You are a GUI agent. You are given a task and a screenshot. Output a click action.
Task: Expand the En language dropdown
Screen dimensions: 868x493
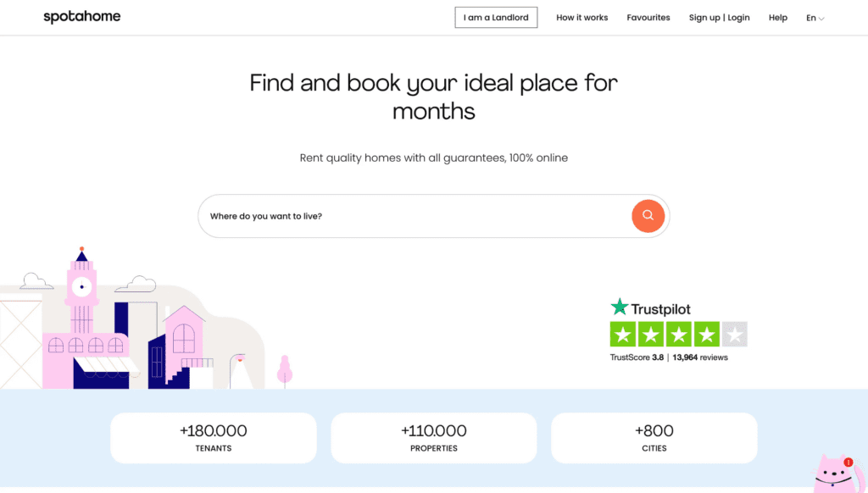pyautogui.click(x=815, y=18)
